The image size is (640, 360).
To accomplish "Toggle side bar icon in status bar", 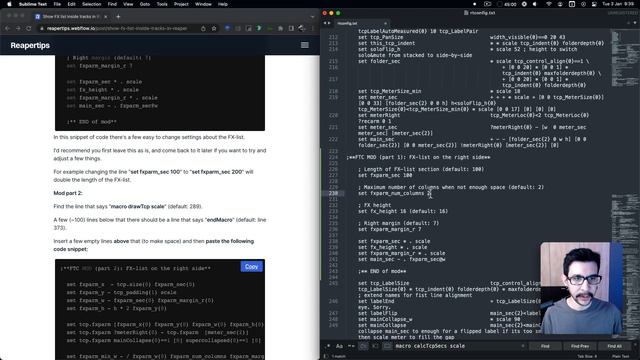I will coord(326,356).
